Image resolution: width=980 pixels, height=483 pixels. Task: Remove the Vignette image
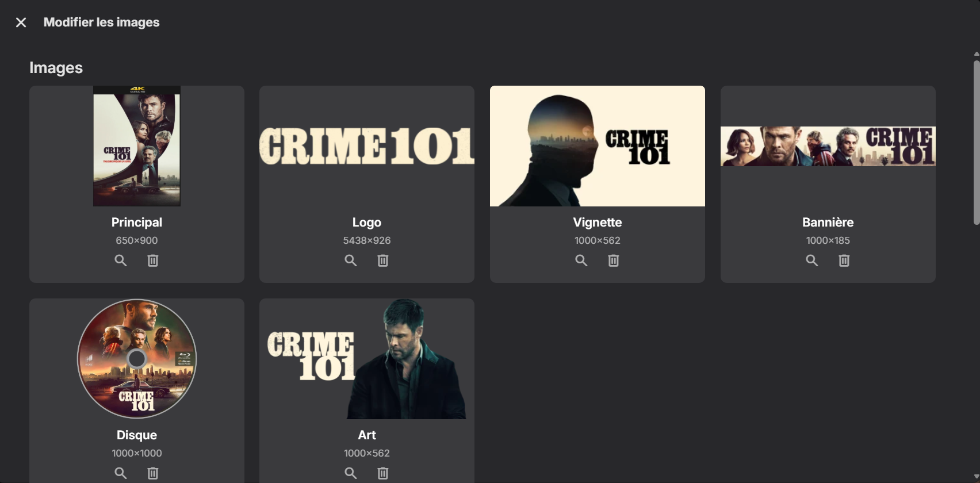pos(614,260)
